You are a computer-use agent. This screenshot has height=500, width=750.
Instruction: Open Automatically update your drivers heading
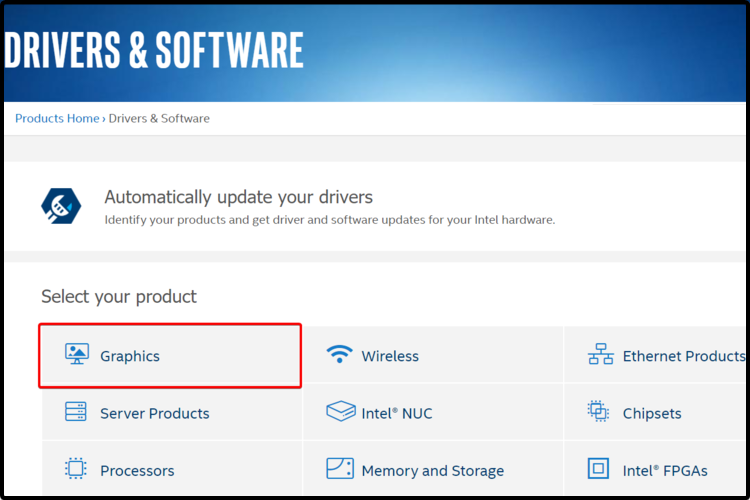238,197
